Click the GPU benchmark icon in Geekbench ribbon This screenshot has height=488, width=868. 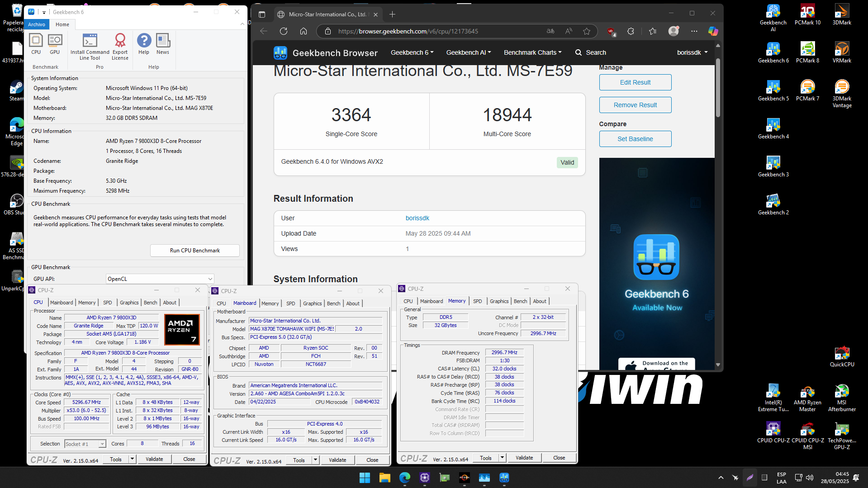point(55,44)
